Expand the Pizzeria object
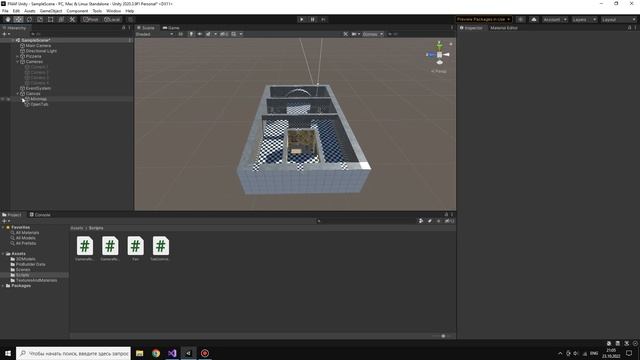This screenshot has height=360, width=640. coord(18,56)
